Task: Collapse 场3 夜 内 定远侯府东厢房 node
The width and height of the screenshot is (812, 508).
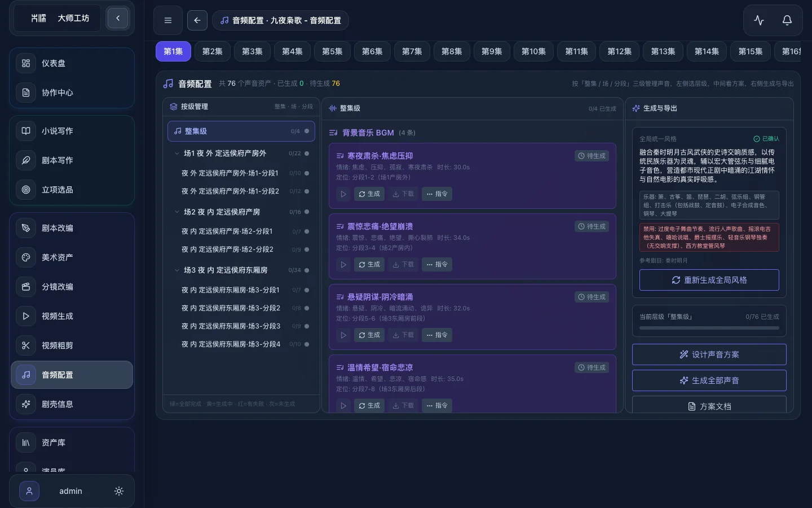Action: click(x=176, y=270)
